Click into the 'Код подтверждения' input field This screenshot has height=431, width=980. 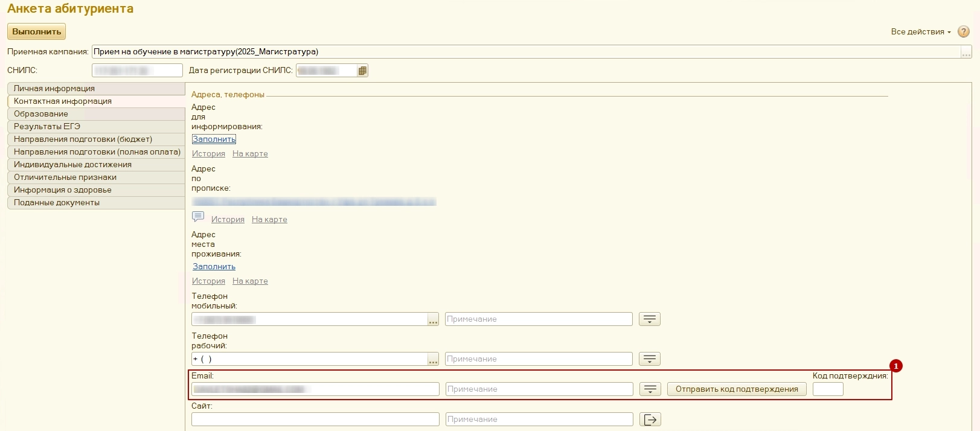coord(828,389)
